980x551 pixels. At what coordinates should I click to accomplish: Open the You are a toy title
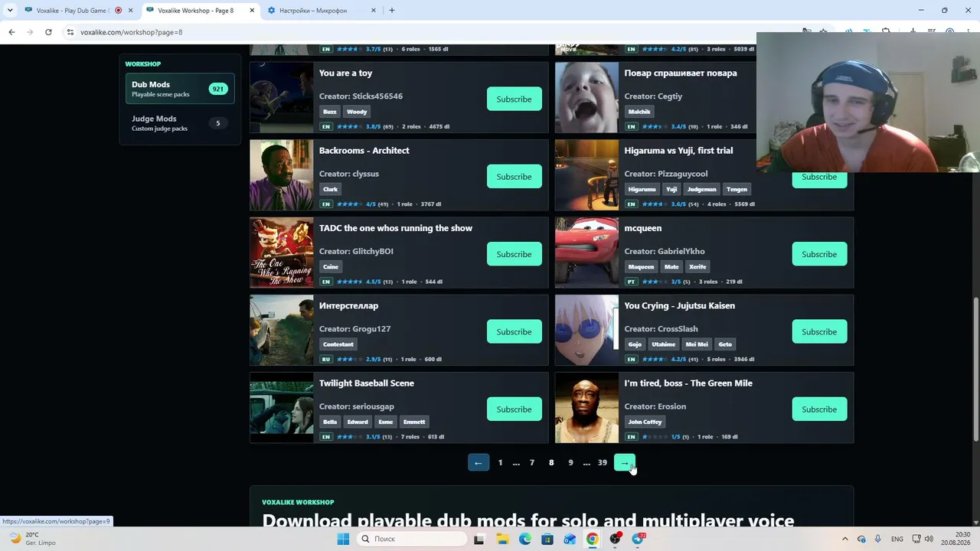(345, 73)
